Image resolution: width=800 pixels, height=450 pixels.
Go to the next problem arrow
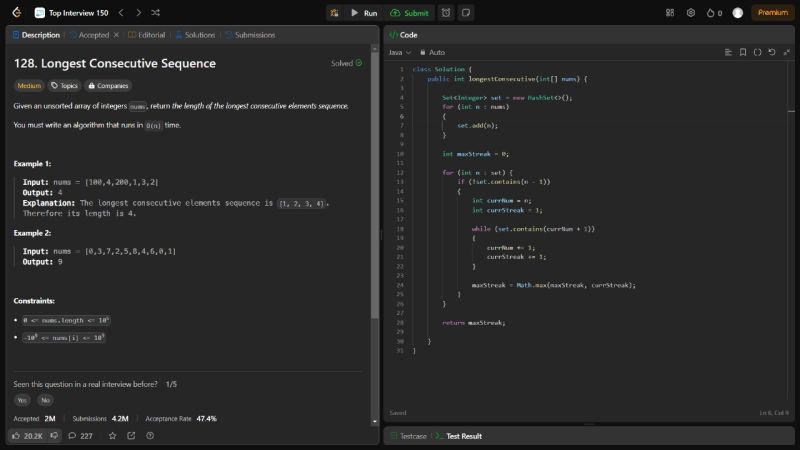point(138,13)
